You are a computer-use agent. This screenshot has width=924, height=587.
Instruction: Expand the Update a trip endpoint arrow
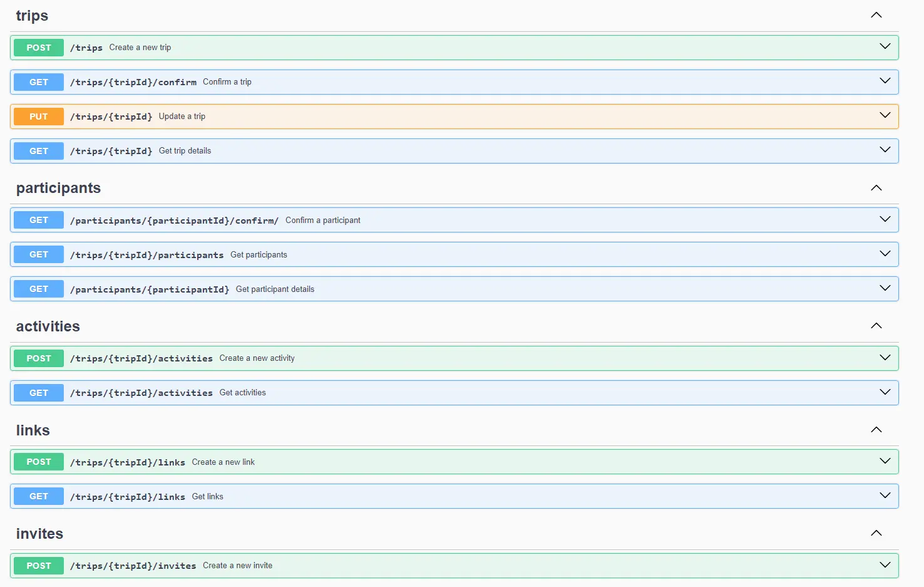click(x=885, y=115)
